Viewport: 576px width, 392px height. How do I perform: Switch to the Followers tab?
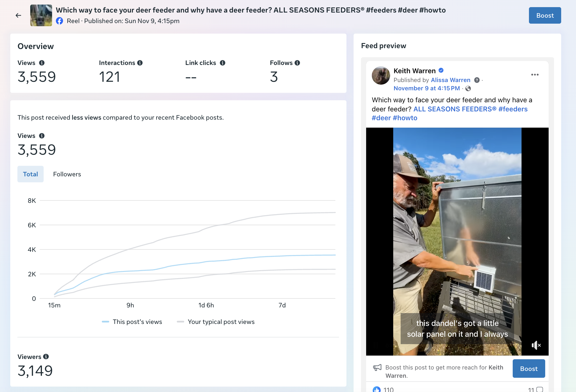67,174
